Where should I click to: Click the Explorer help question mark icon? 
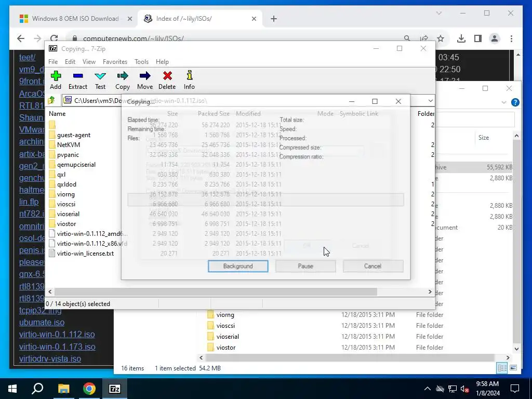[515, 102]
